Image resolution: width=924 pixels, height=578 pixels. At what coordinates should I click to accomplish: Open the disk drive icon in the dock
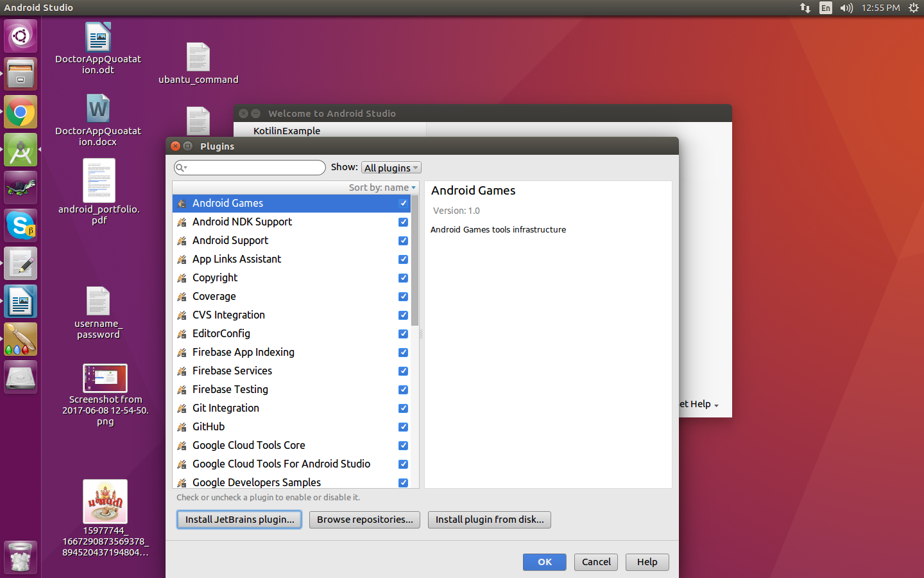21,377
